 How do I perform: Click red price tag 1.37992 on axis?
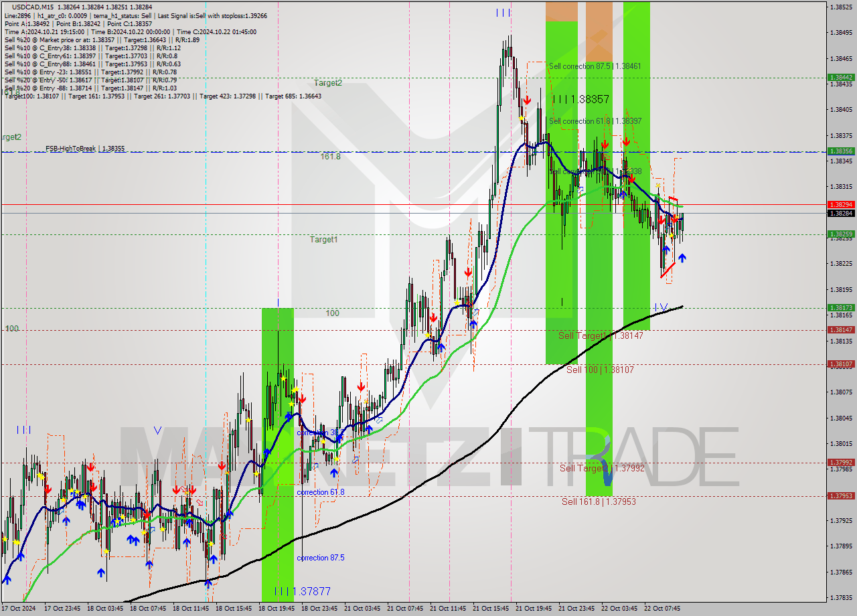[x=841, y=462]
